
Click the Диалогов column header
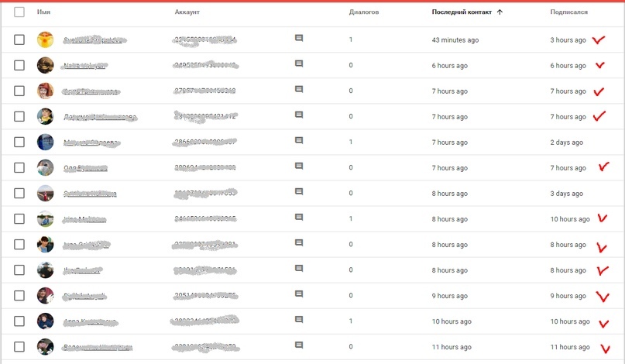click(364, 12)
